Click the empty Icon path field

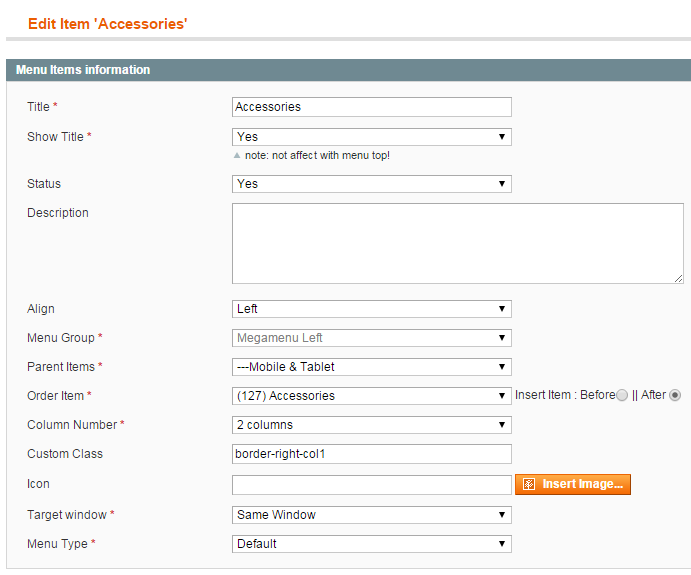(372, 485)
